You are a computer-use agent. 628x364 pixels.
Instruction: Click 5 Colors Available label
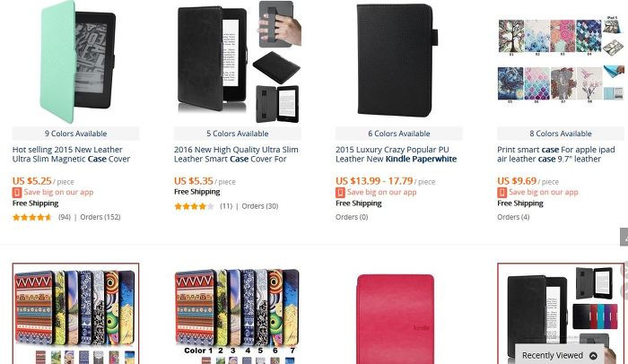click(238, 134)
